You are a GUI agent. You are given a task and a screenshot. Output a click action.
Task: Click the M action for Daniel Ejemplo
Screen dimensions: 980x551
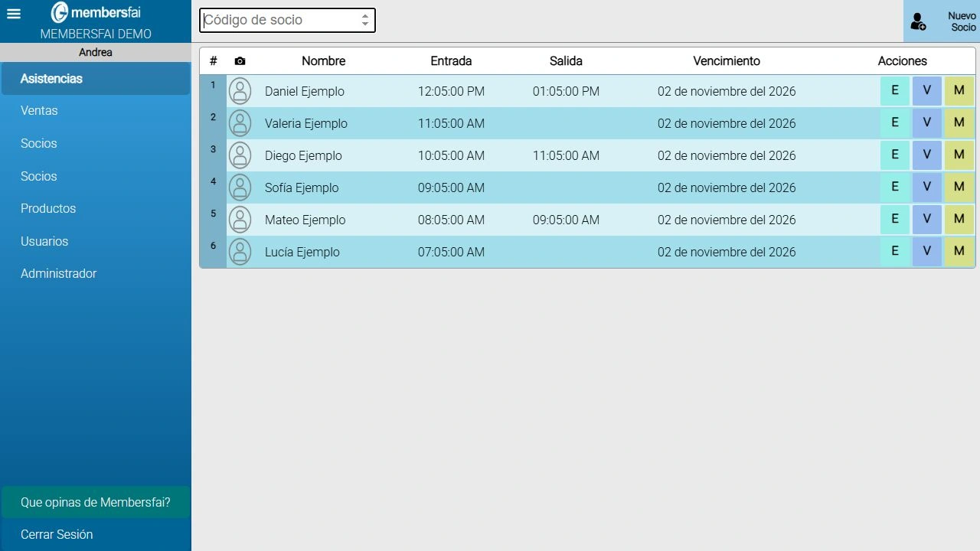click(x=959, y=91)
